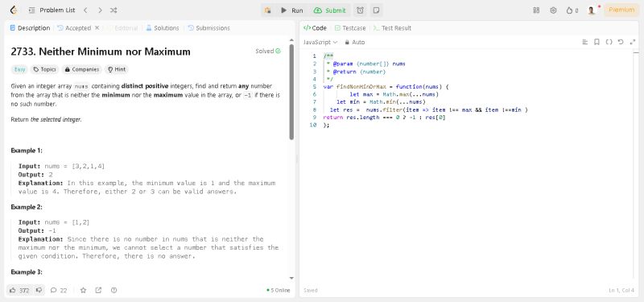Open the comments count 22
Screen dimensions: 644x302
tap(59, 290)
